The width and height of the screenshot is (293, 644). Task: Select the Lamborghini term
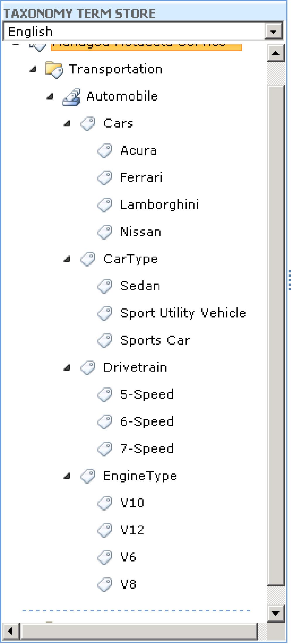point(159,205)
